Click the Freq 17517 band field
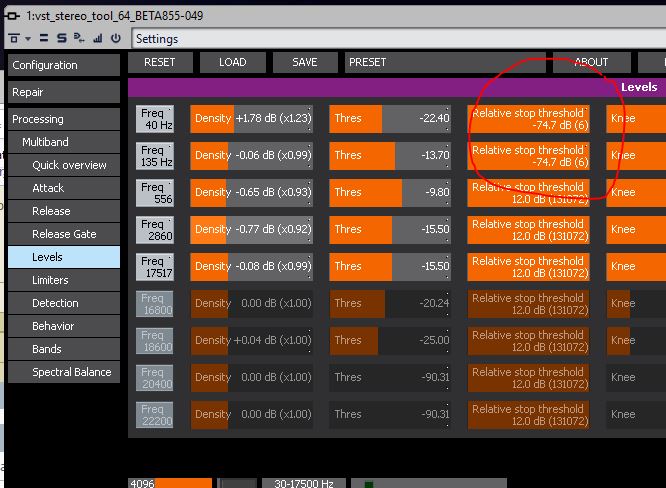666x488 pixels. tap(155, 267)
